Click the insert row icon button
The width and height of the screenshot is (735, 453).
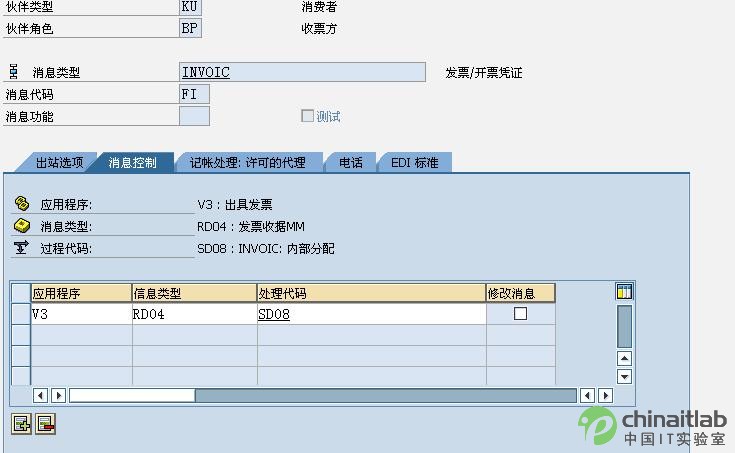(21, 424)
